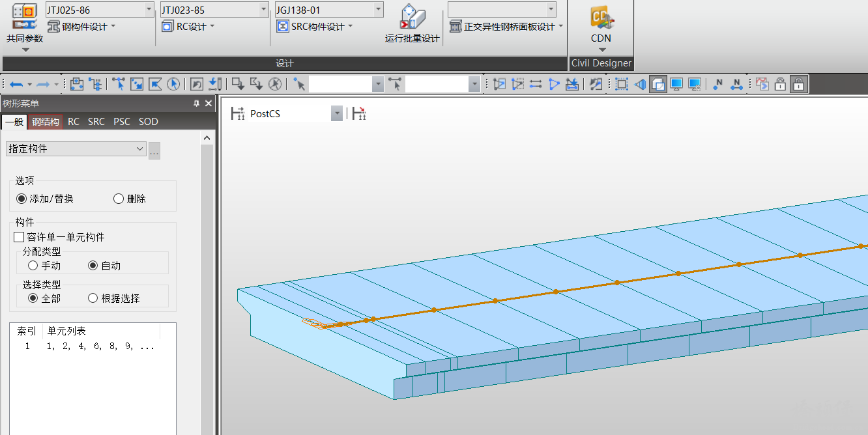Switch to the SOD tab

(149, 122)
